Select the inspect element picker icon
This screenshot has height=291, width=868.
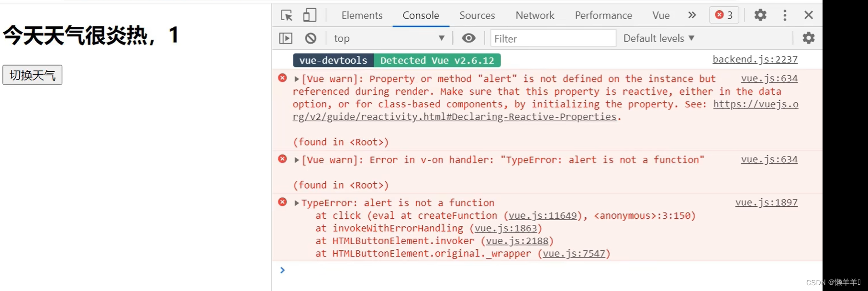287,15
